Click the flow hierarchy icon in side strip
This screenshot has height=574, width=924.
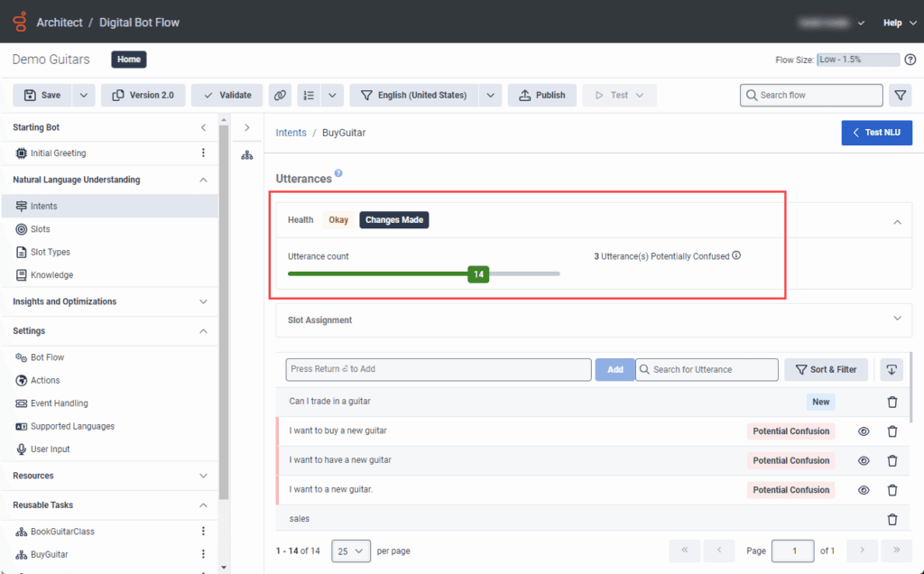247,155
